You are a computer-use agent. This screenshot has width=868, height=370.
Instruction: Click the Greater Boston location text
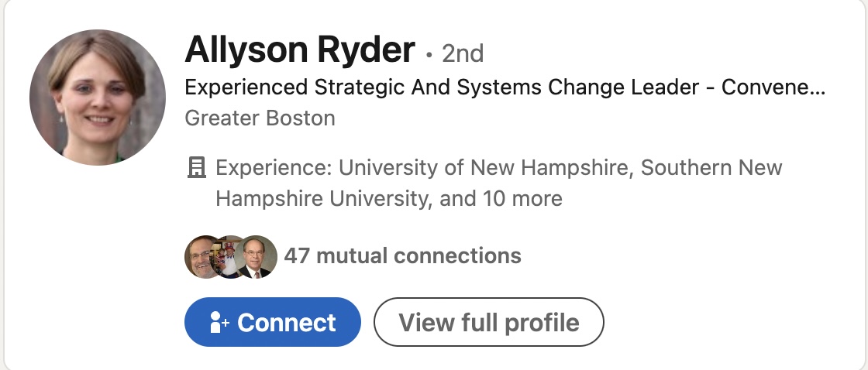pyautogui.click(x=260, y=118)
